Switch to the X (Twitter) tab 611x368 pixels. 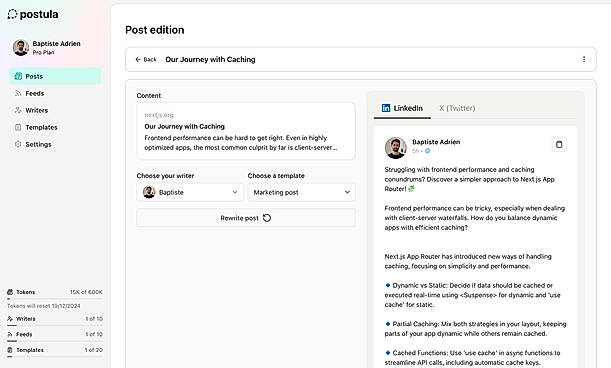pyautogui.click(x=457, y=108)
